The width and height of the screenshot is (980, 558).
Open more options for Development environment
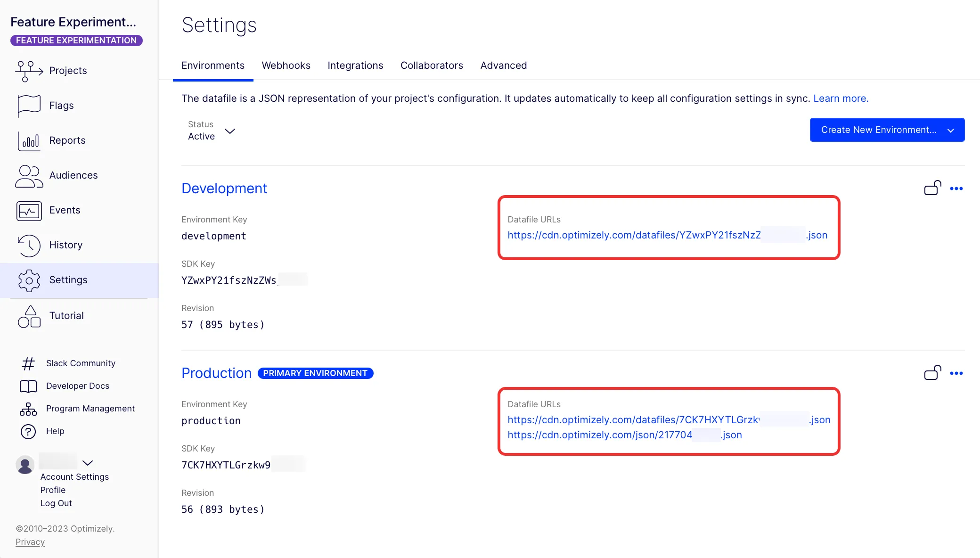click(x=956, y=189)
